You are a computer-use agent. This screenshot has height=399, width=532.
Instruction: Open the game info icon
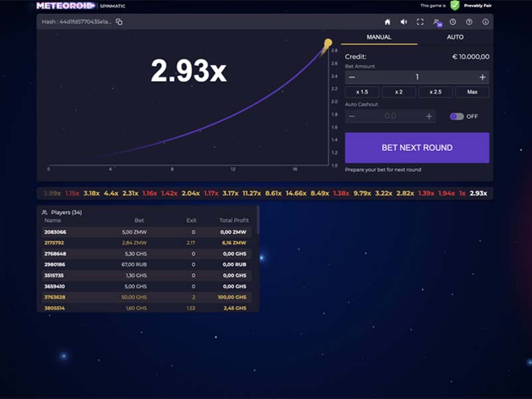(485, 22)
